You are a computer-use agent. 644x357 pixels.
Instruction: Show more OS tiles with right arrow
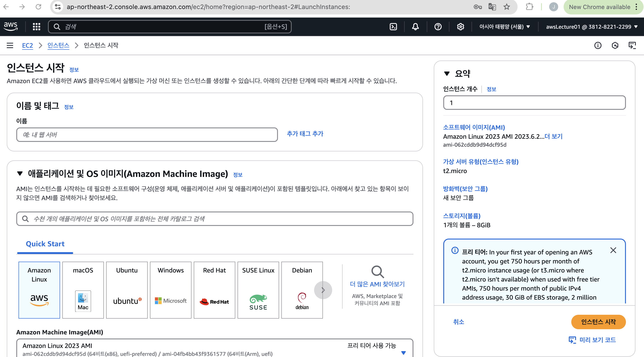[x=323, y=290]
